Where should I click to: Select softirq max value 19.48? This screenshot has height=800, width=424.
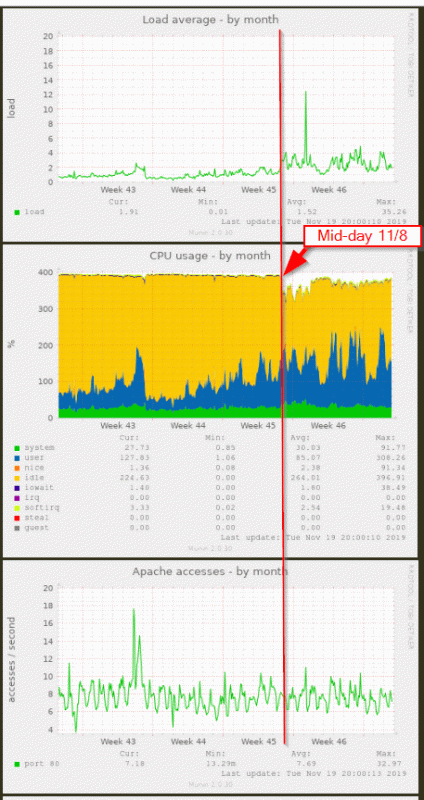coord(395,507)
